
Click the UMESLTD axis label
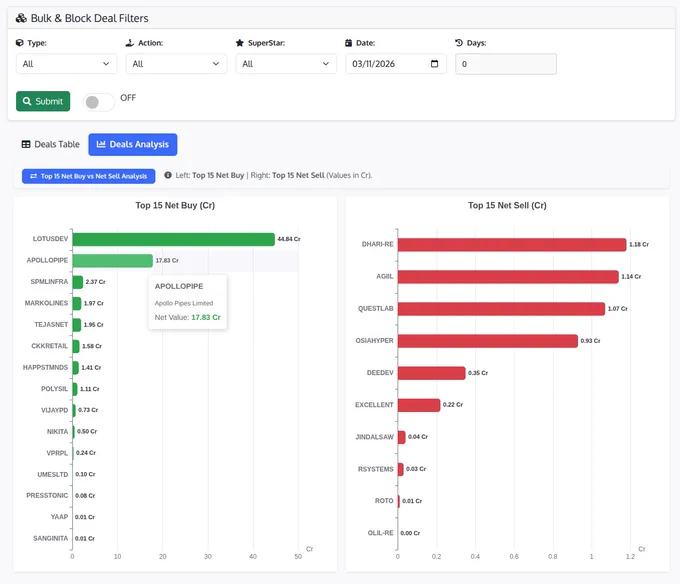[52, 475]
